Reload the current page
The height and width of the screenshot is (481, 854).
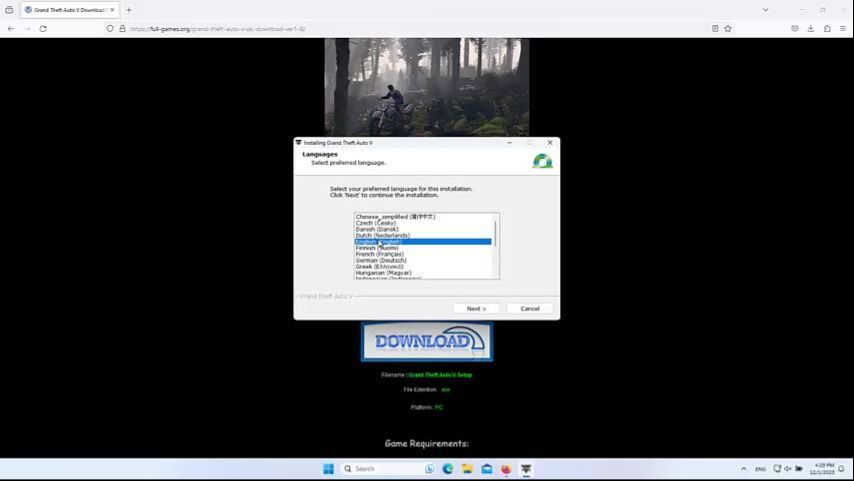point(43,29)
